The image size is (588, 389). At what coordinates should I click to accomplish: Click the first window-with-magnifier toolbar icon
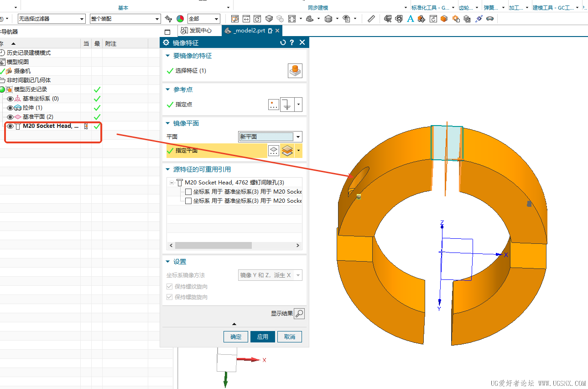(235, 19)
